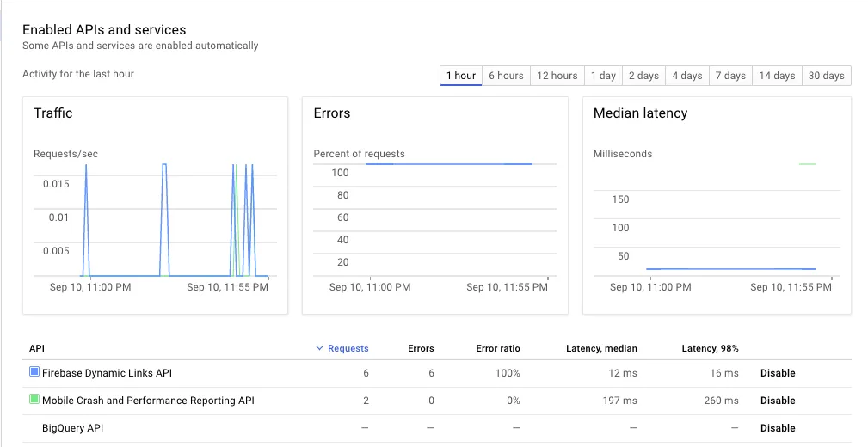Select the 1 hour time range

coord(461,76)
